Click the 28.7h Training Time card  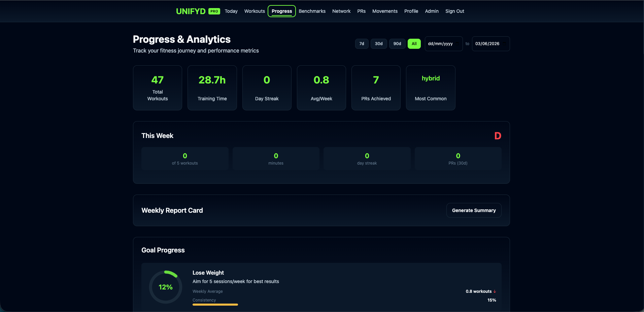212,88
